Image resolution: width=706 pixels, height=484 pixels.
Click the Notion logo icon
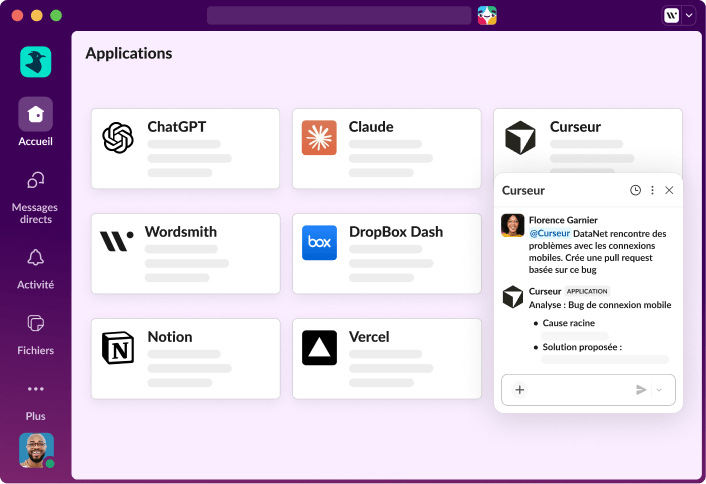point(118,348)
